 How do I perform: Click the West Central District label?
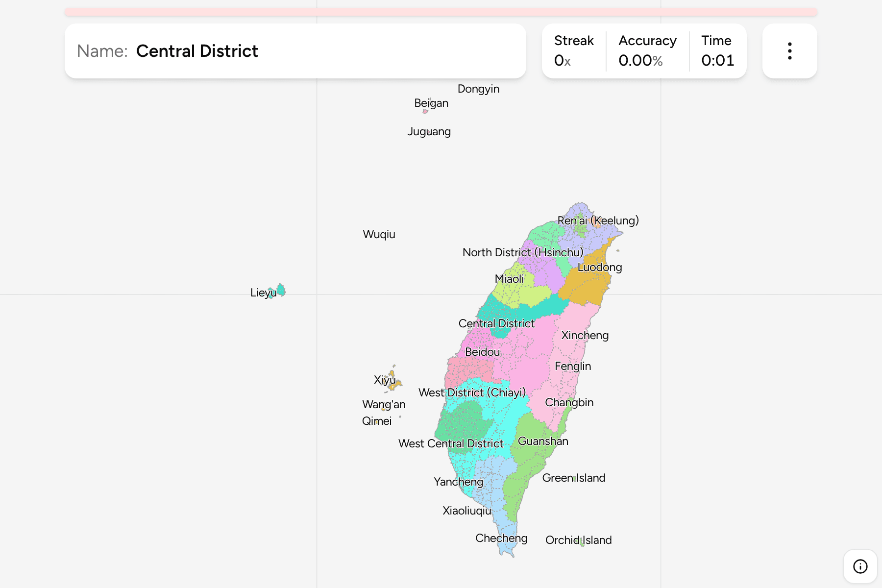click(x=451, y=443)
